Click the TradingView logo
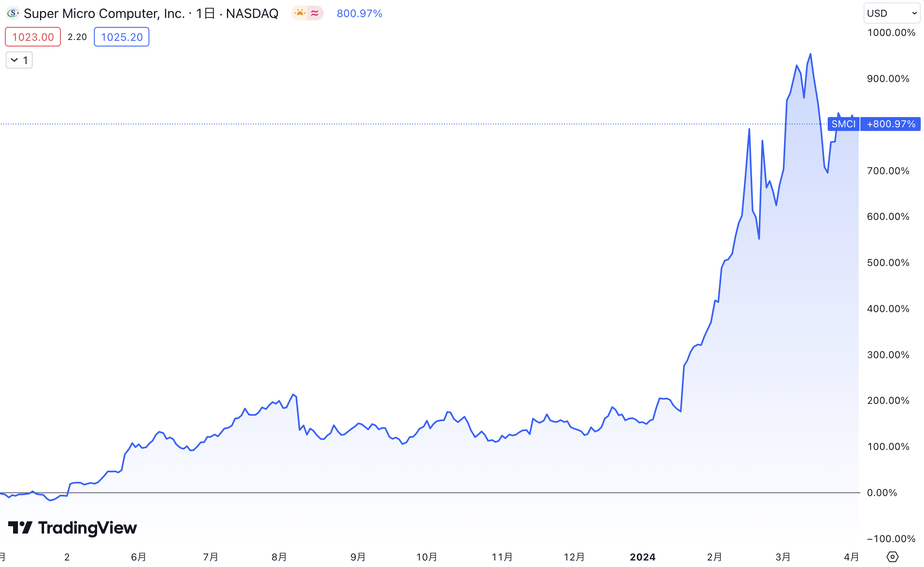Viewport: 924px width, 567px height. [x=73, y=527]
